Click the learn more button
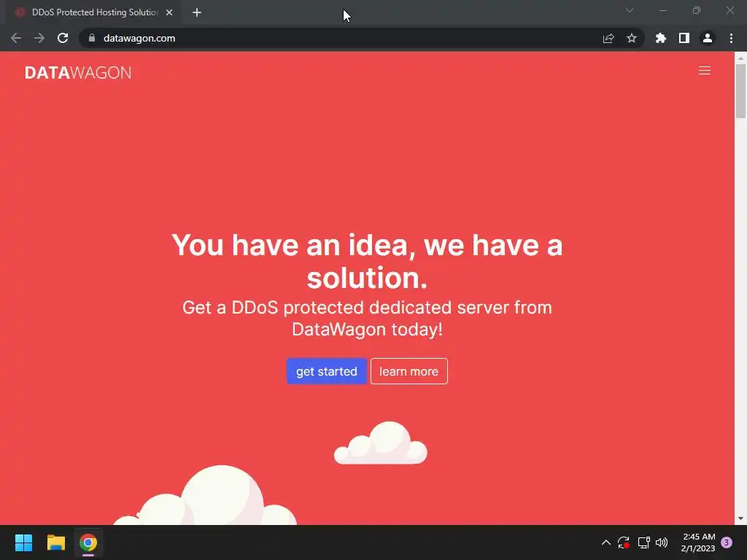The width and height of the screenshot is (747, 560). pyautogui.click(x=409, y=371)
